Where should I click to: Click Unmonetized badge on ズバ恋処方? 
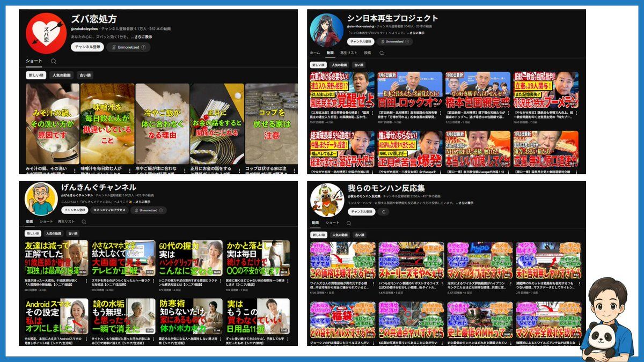129,47
